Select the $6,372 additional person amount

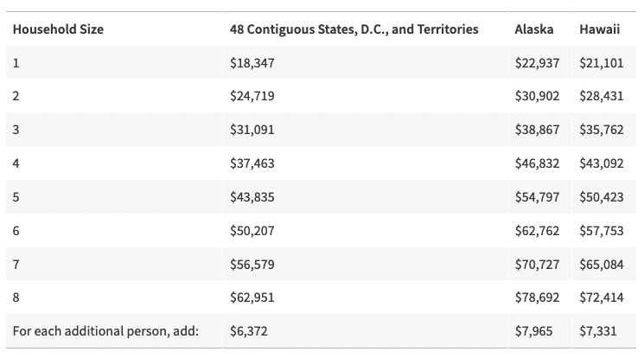(248, 331)
